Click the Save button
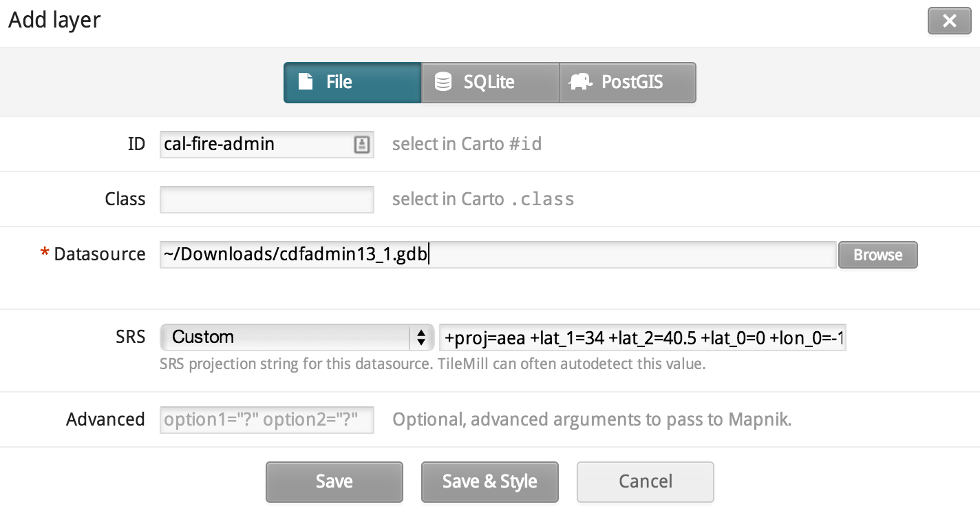980x511 pixels. [x=334, y=481]
